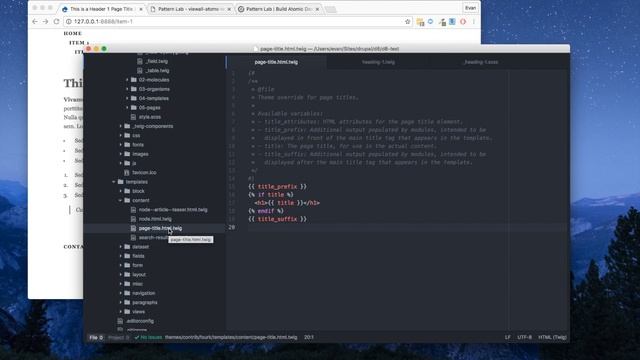The height and width of the screenshot is (360, 640).
Task: Expand the block folder
Action: [x=138, y=191]
